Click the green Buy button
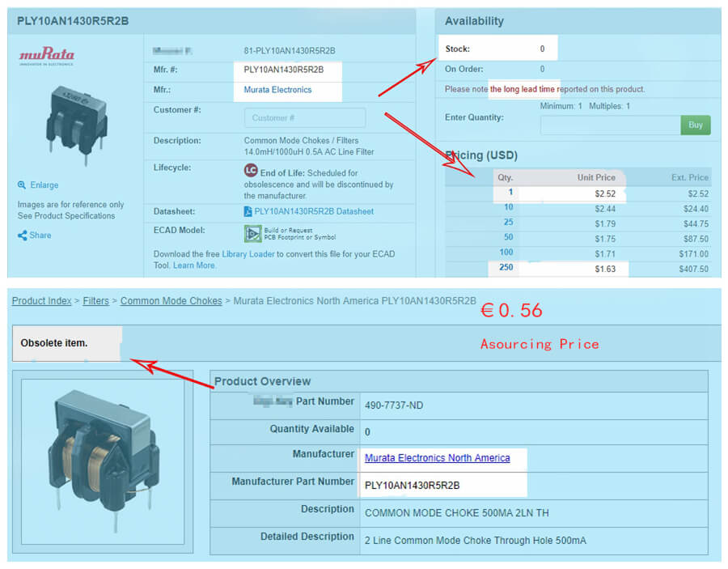The height and width of the screenshot is (569, 728). point(696,125)
